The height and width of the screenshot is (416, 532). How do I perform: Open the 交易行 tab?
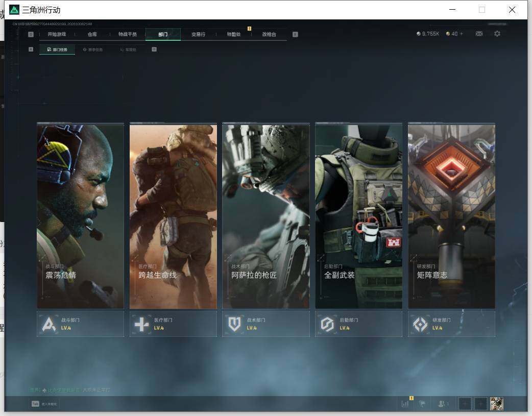(198, 34)
